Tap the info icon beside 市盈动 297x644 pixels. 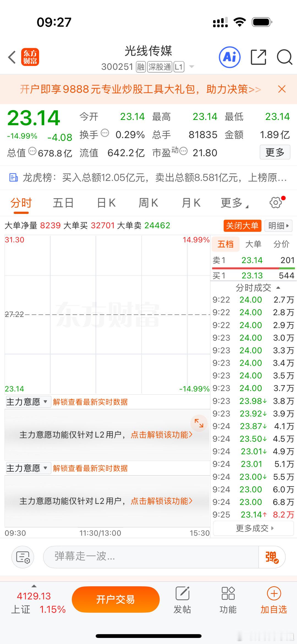(x=183, y=151)
